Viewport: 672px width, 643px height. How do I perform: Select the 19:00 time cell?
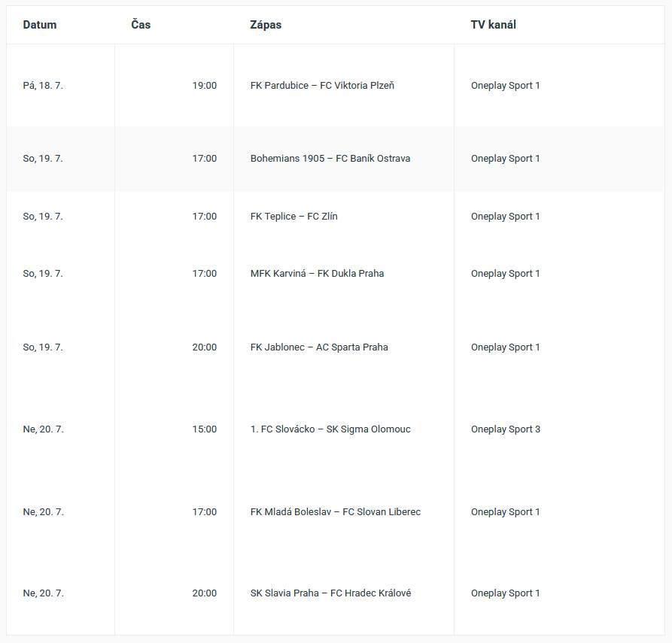(x=205, y=86)
